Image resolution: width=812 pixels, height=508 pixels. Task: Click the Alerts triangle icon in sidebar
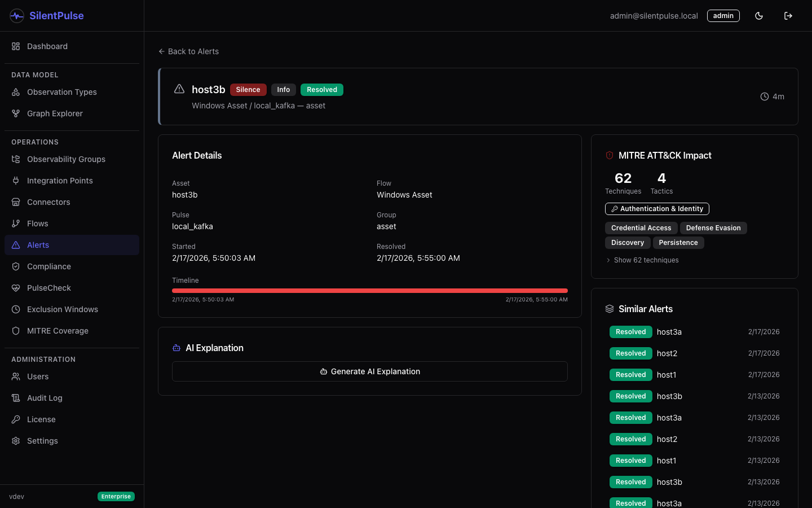16,245
